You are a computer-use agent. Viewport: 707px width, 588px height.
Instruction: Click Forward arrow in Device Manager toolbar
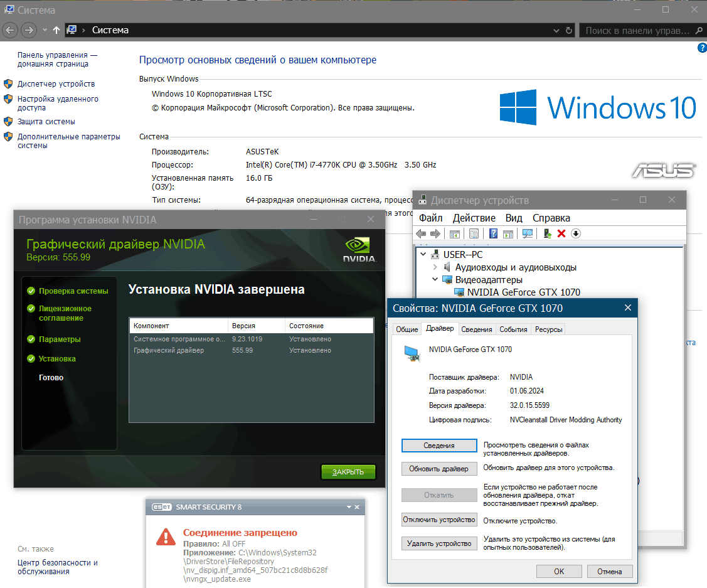[435, 233]
